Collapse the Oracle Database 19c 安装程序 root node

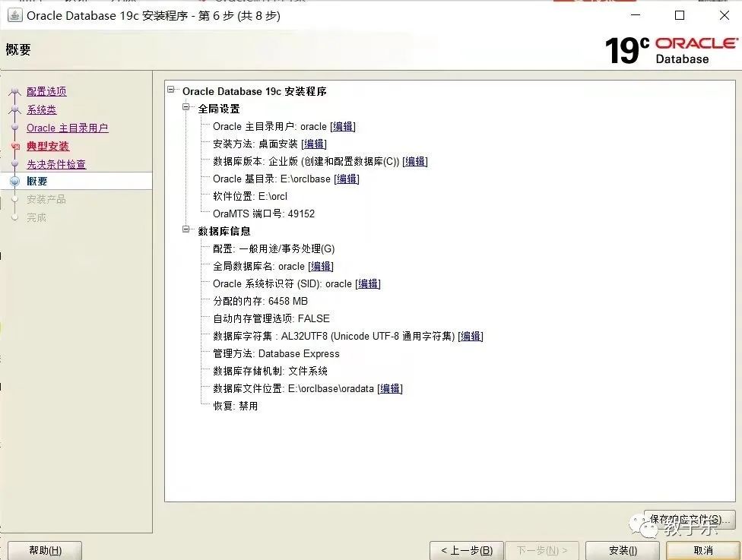click(x=171, y=90)
